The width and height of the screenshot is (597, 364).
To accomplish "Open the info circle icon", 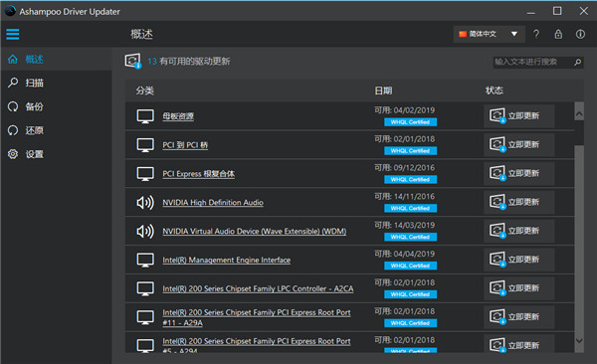I will (580, 34).
